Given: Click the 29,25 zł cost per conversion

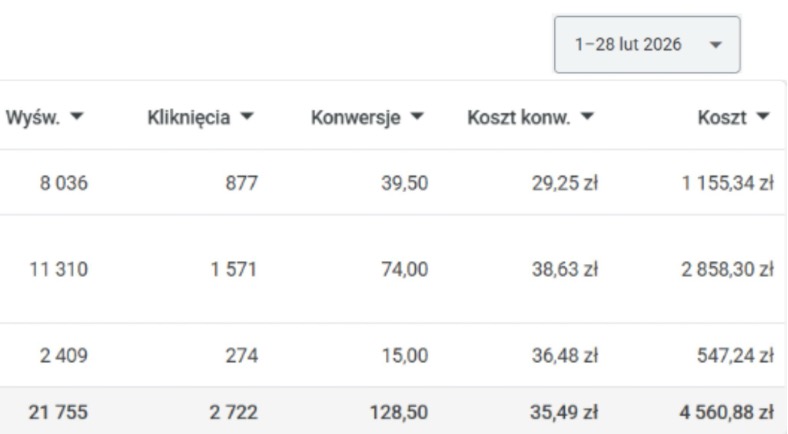Looking at the screenshot, I should coord(569,181).
